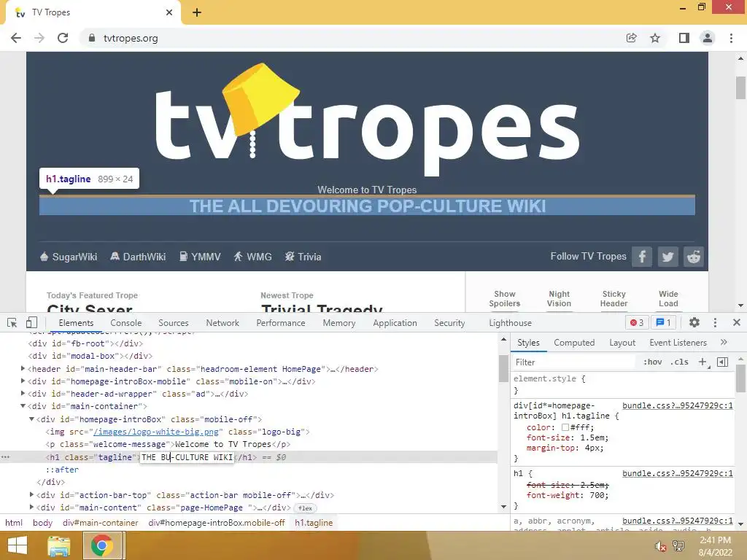The image size is (747, 560).
Task: Open Chrome three-dot menu
Action: pos(731,38)
